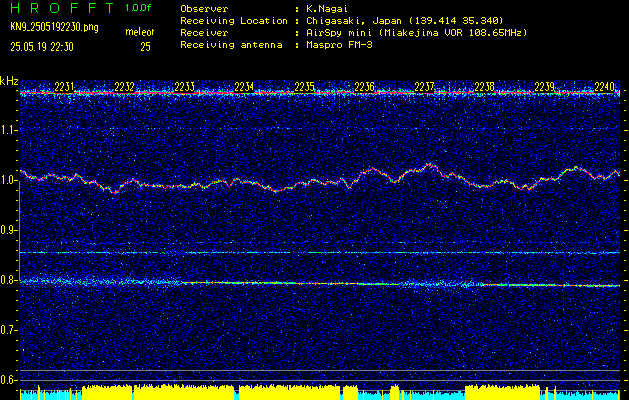Click the HROFFT program title

tap(63, 8)
